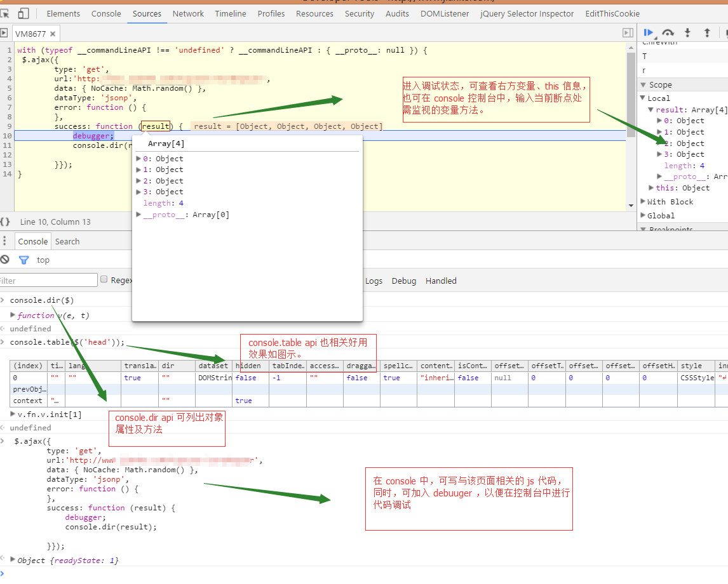Collapse result: Array[4] in Scope

pos(651,109)
